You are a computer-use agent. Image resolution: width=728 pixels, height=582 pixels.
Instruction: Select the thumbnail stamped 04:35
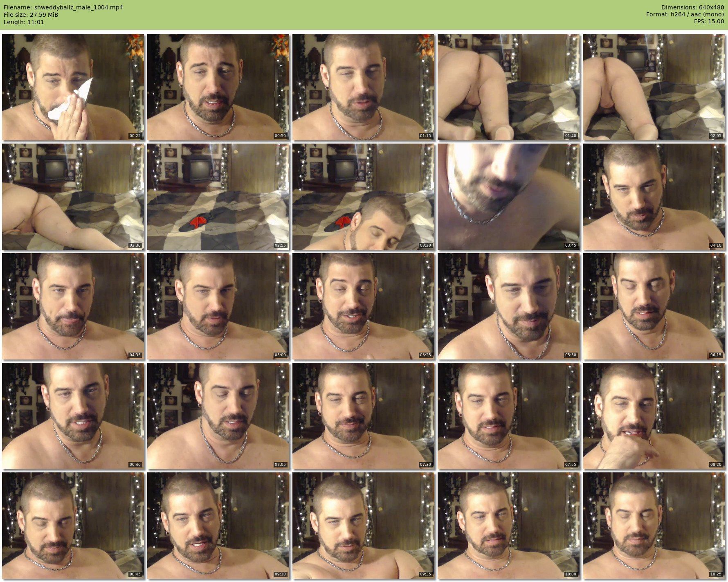click(x=73, y=306)
